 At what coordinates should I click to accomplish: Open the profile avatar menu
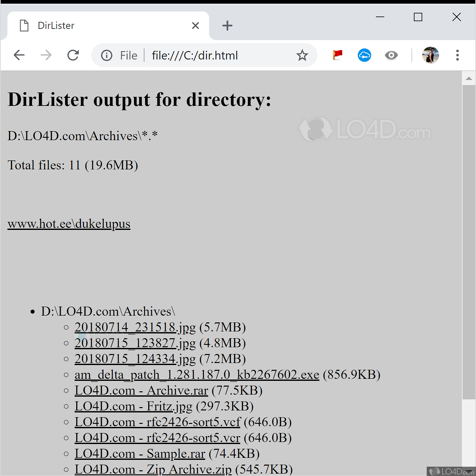[x=430, y=55]
